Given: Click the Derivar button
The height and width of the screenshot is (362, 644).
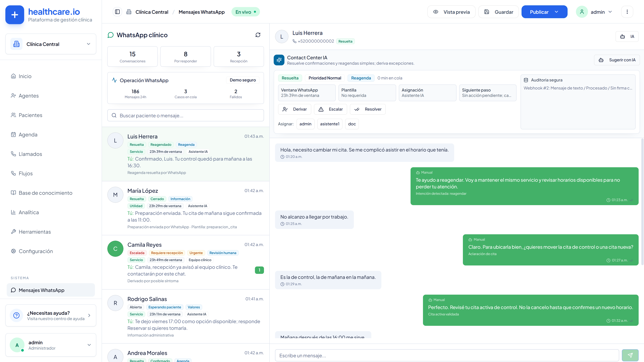Looking at the screenshot, I should coord(294,109).
